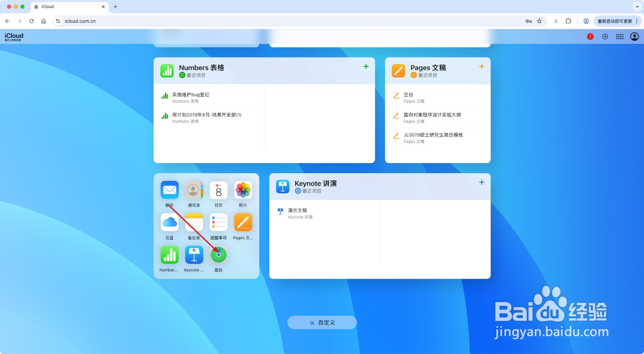Open the saved passwords key icon
Viewport: 644px width, 354px height.
click(x=528, y=21)
